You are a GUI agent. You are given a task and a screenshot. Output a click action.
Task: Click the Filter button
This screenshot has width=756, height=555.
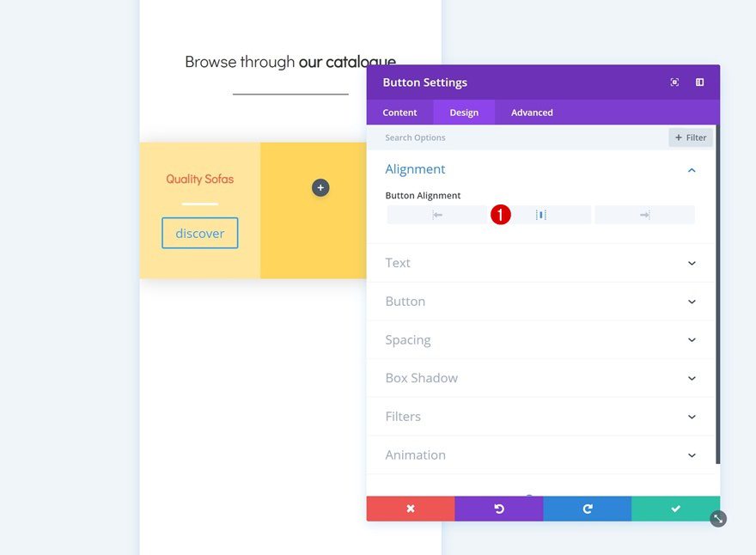[690, 137]
